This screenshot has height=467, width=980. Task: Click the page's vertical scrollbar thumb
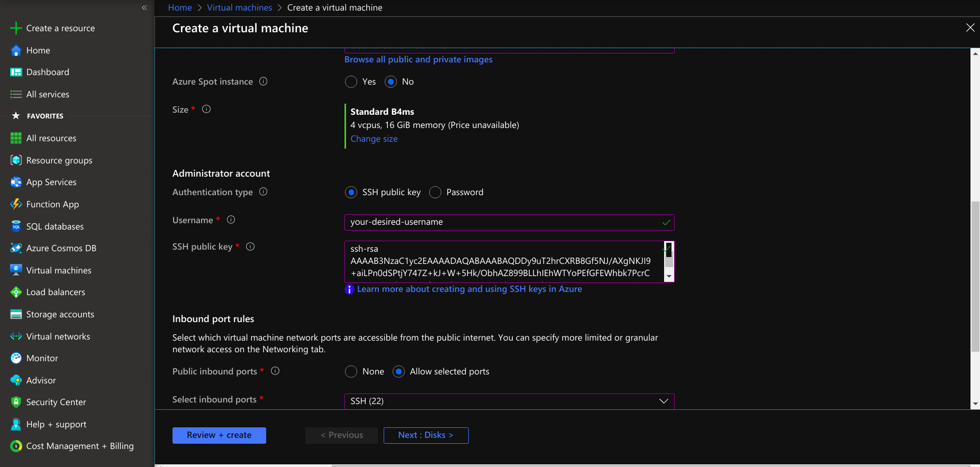(x=975, y=275)
